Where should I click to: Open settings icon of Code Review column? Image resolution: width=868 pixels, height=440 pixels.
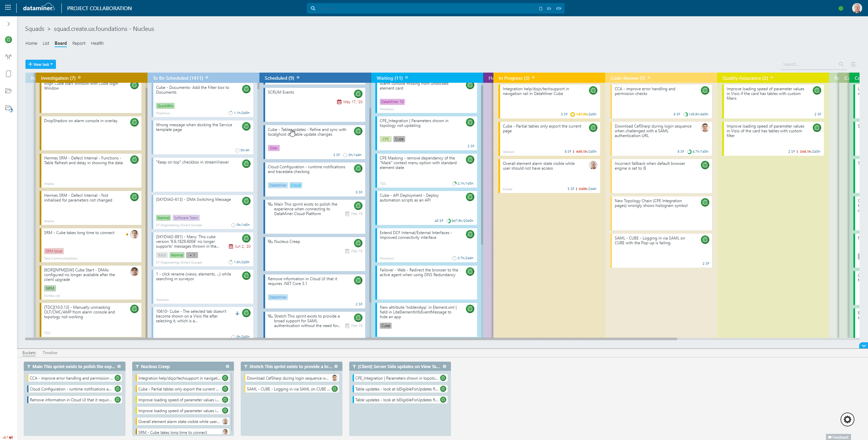(x=649, y=78)
